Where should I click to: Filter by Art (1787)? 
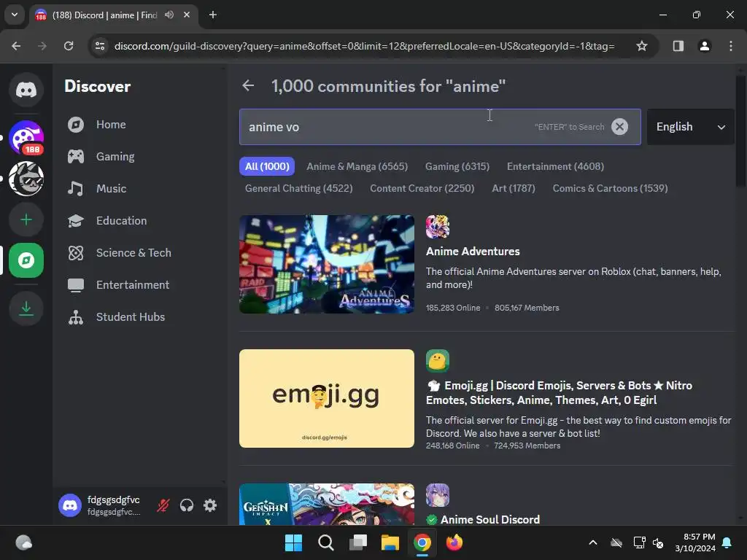514,189
